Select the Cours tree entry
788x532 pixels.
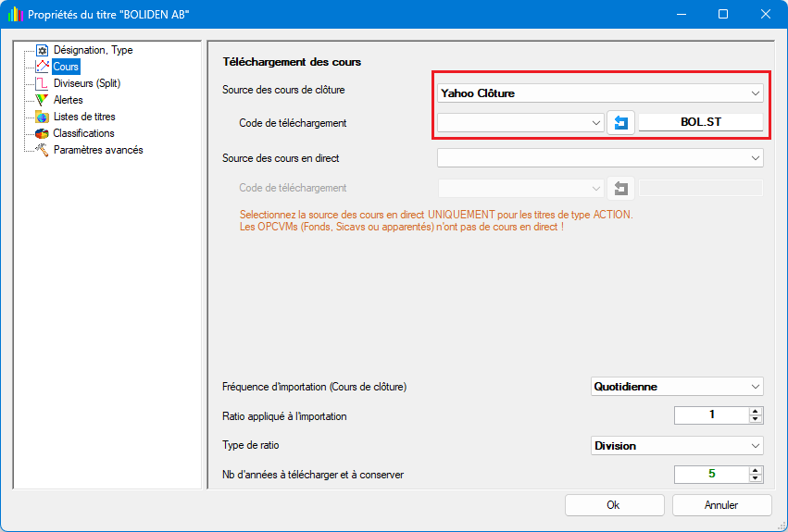point(66,67)
